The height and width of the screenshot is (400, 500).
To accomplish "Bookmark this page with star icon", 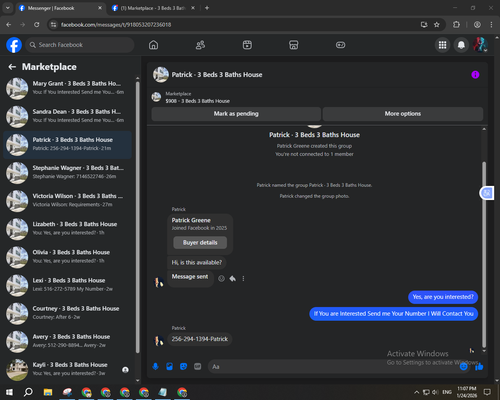I will coord(437,25).
